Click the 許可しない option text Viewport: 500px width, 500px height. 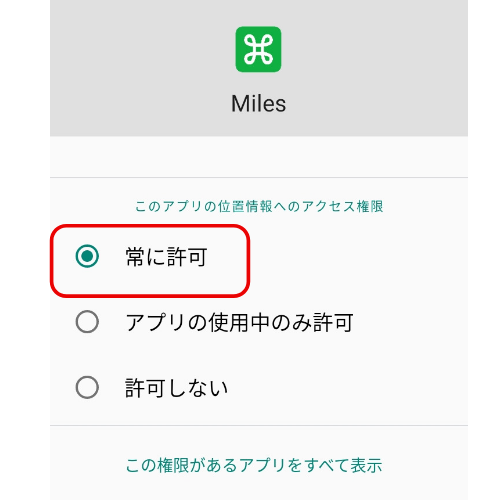[177, 388]
